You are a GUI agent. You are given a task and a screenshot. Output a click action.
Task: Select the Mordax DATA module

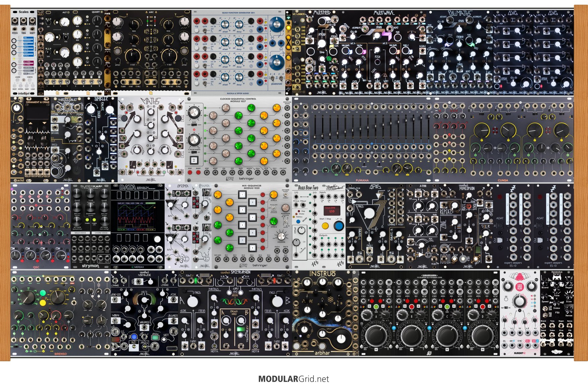point(138,226)
